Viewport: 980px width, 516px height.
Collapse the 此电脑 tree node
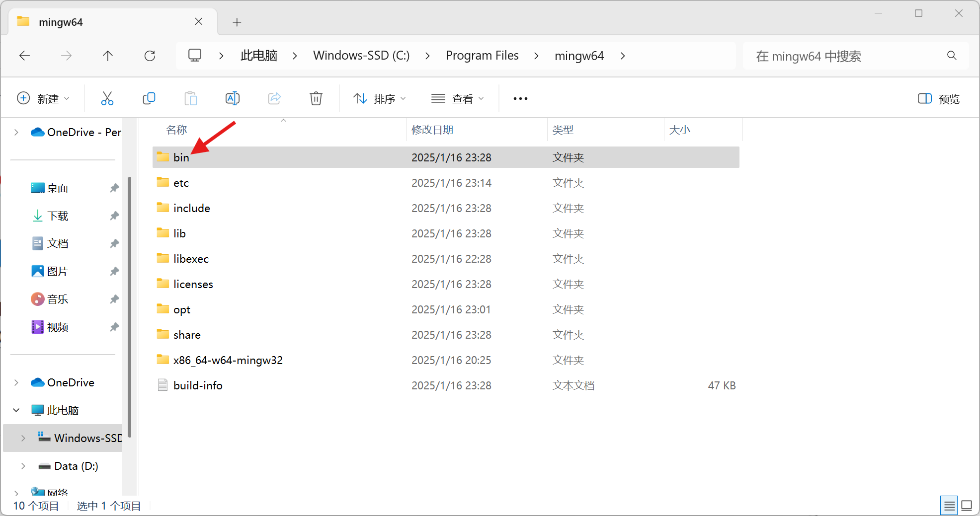click(x=16, y=410)
